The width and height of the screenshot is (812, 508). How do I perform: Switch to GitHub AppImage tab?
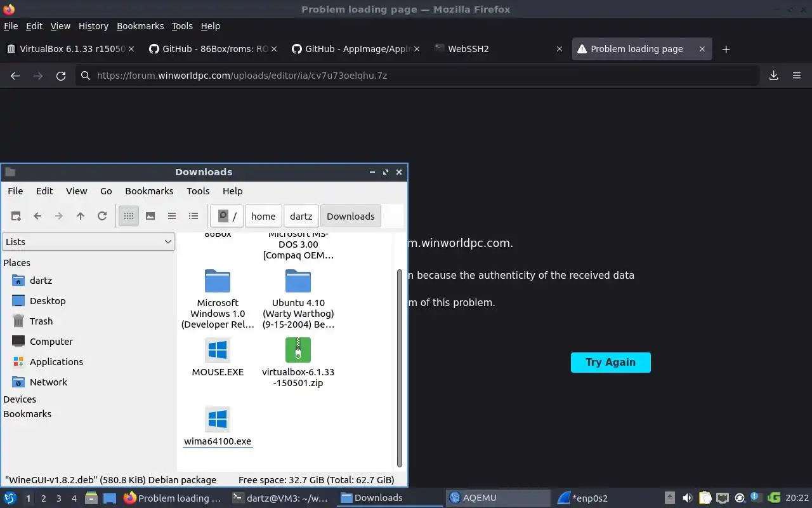[355, 49]
